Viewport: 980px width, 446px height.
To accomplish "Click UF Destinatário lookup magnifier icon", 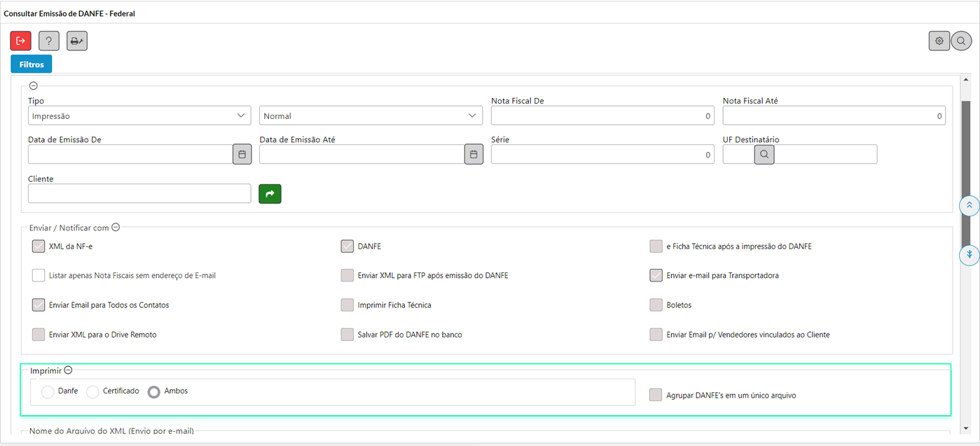I will pos(764,154).
